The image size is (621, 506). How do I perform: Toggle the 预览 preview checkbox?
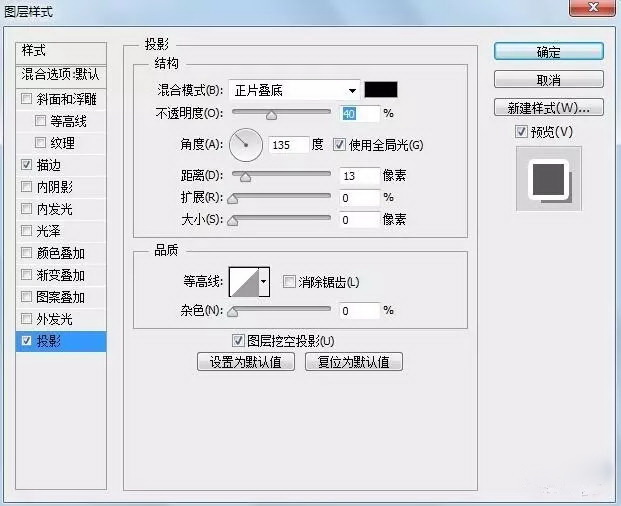point(521,131)
